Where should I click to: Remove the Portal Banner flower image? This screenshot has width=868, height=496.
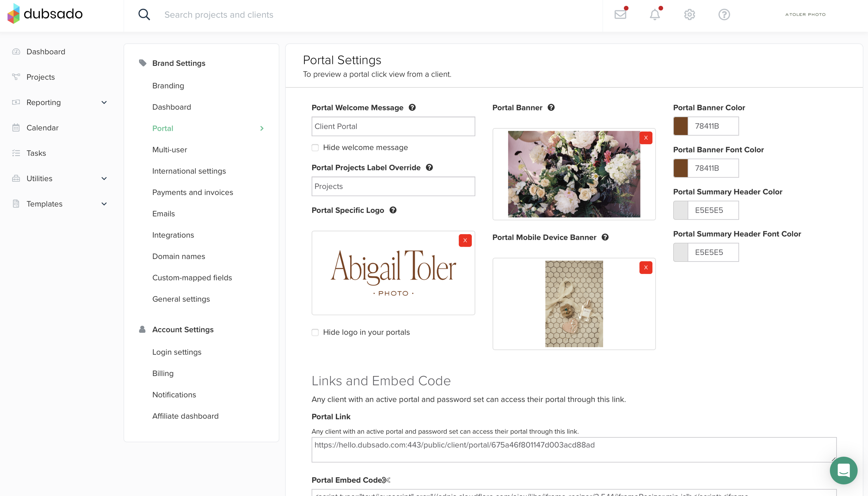(645, 138)
